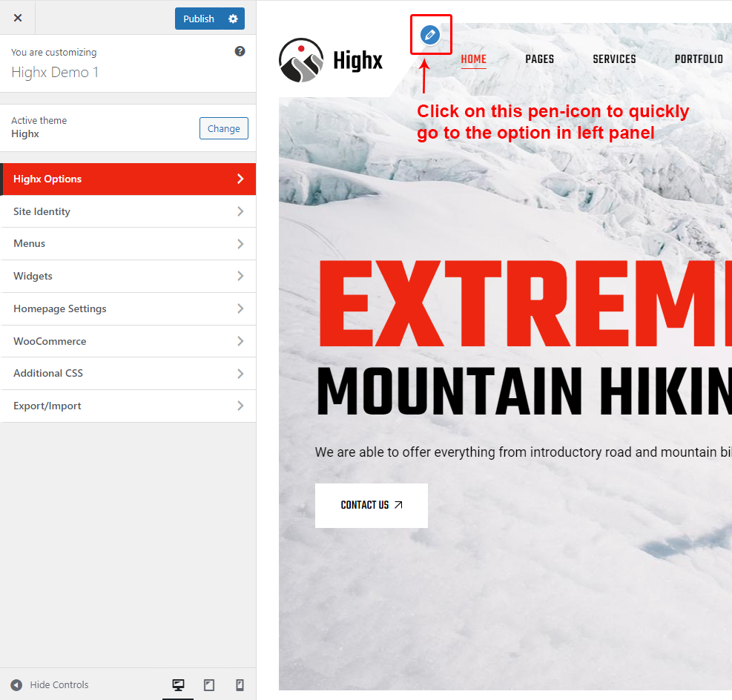Screen dimensions: 732x700
Task: Close the customizer with the X icon
Action: [18, 18]
